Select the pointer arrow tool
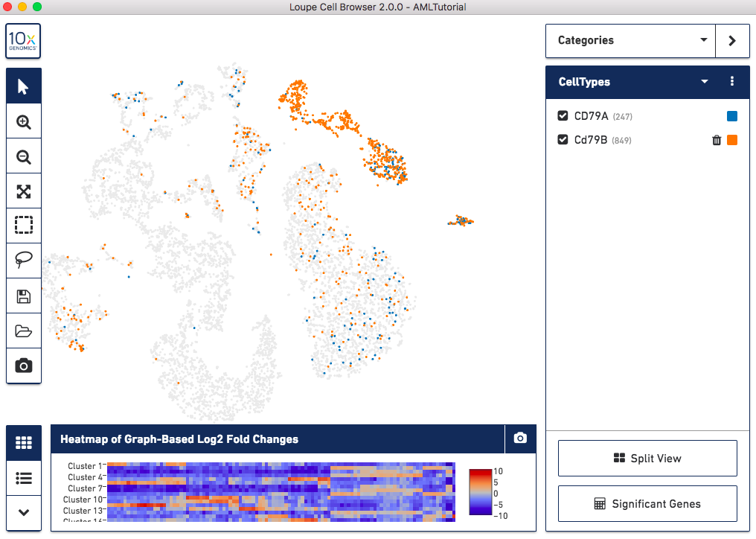The height and width of the screenshot is (539, 756). click(x=23, y=86)
